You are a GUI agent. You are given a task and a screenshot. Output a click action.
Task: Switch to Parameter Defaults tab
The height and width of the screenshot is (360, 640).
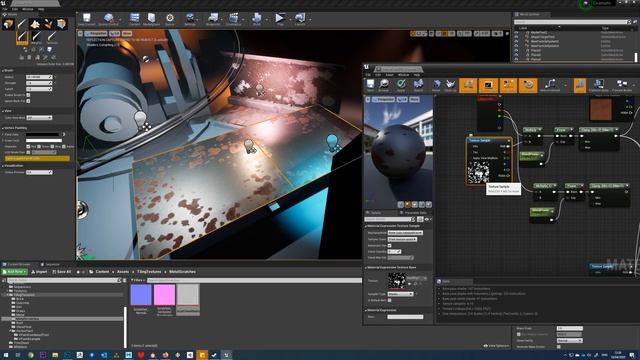[x=416, y=213]
